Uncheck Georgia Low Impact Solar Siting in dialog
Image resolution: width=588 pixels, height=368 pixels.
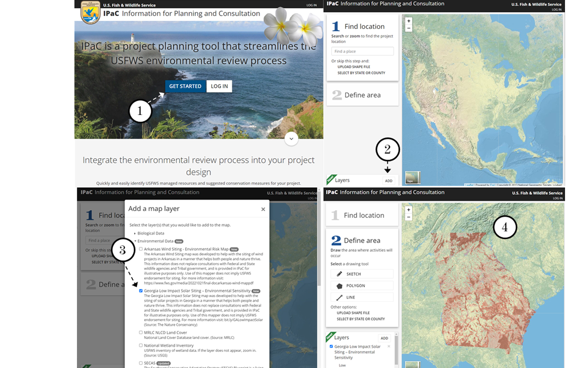coord(141,291)
